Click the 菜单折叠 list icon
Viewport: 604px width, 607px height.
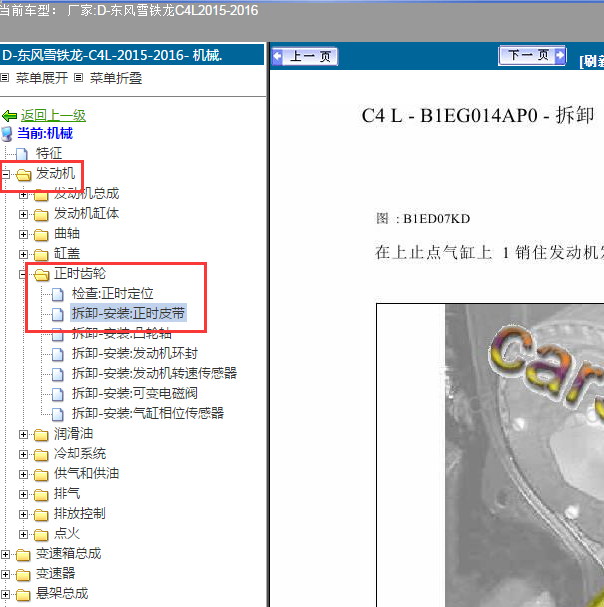click(x=79, y=78)
